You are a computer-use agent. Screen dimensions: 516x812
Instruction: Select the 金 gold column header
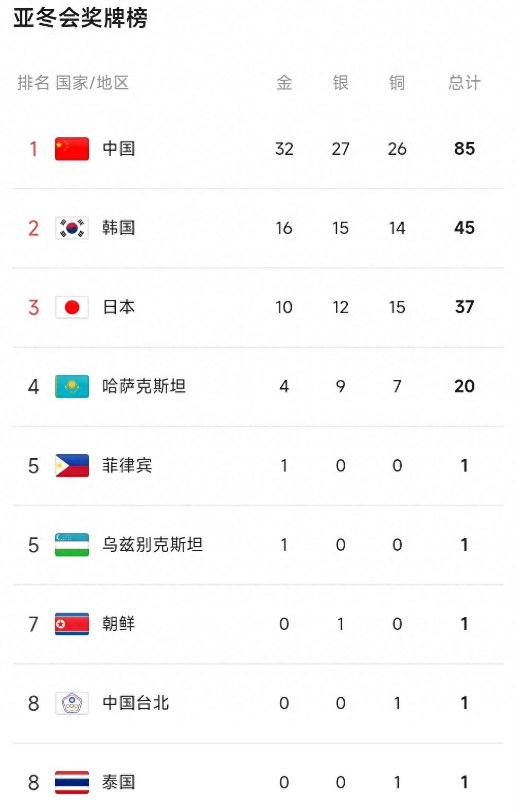point(284,82)
